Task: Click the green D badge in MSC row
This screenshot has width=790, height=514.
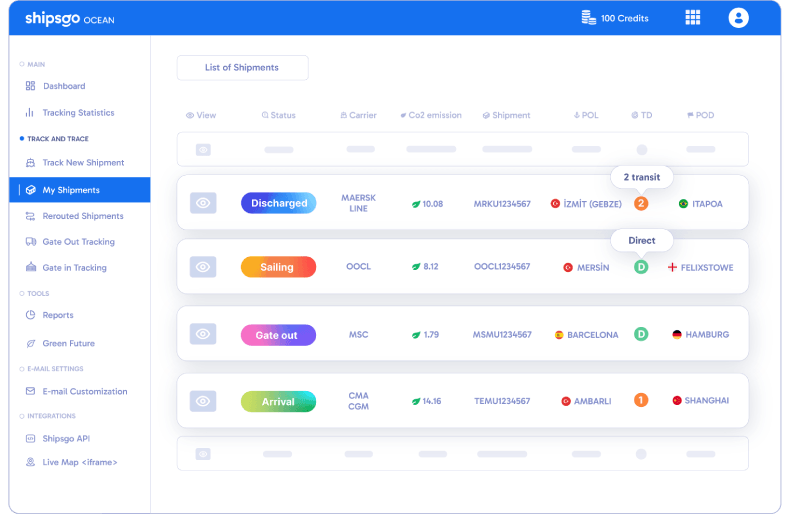Action: [x=641, y=334]
